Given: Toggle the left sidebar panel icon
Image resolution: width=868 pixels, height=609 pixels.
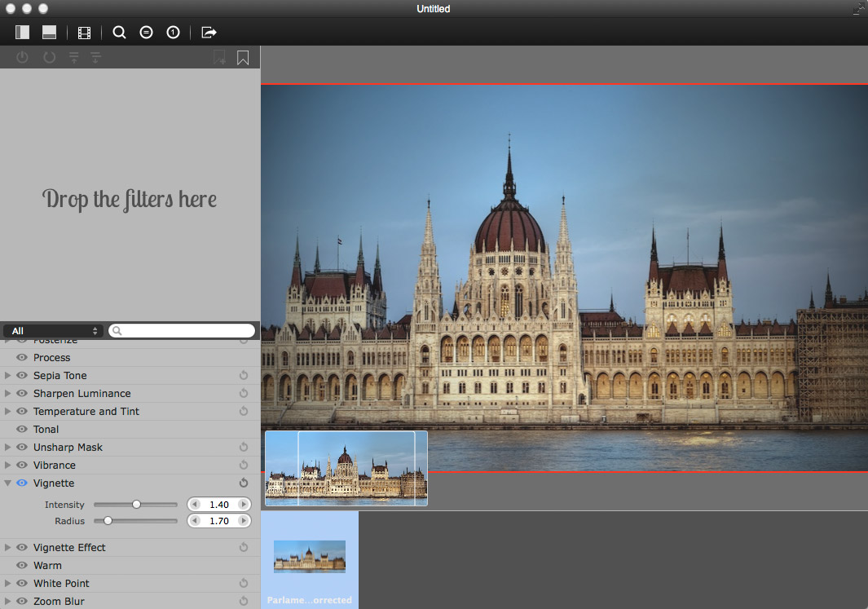Looking at the screenshot, I should (22, 33).
